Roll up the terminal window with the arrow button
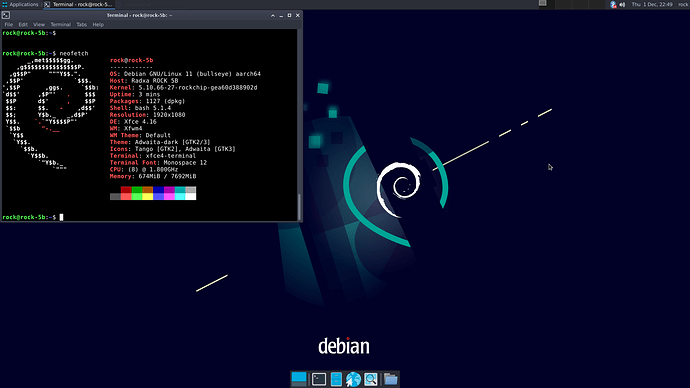Viewport: 690px width, 388px height. [273, 15]
